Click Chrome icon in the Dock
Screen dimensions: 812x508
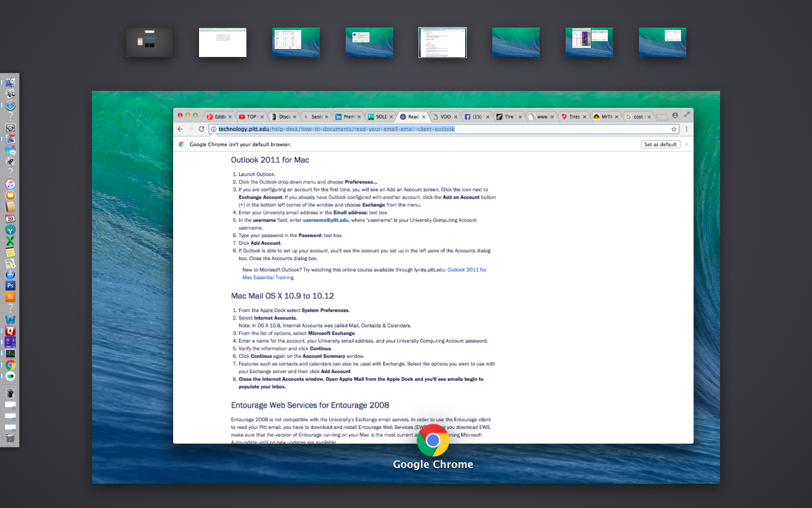(10, 365)
